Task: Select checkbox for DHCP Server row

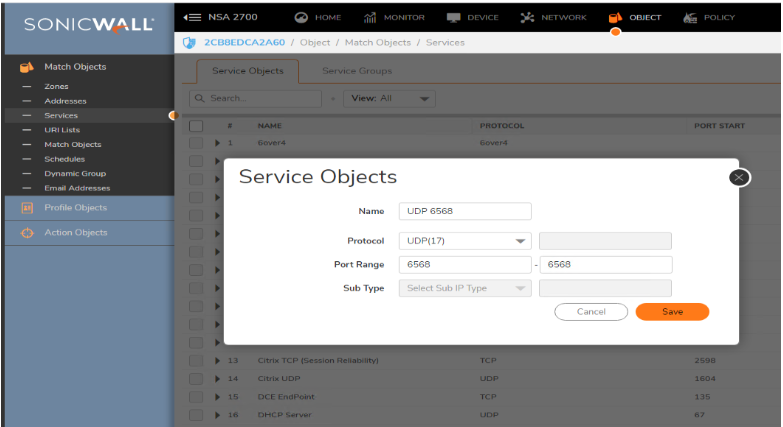Action: point(197,414)
